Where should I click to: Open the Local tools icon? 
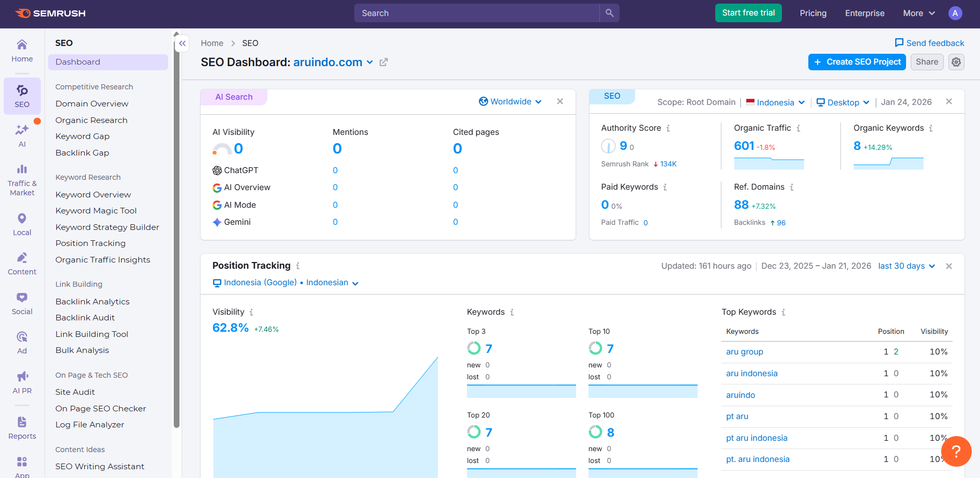pos(22,224)
